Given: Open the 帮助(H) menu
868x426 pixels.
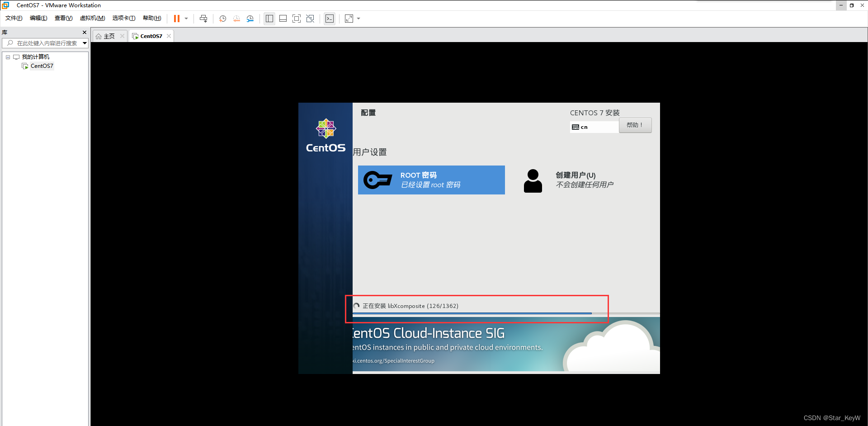Looking at the screenshot, I should (152, 18).
